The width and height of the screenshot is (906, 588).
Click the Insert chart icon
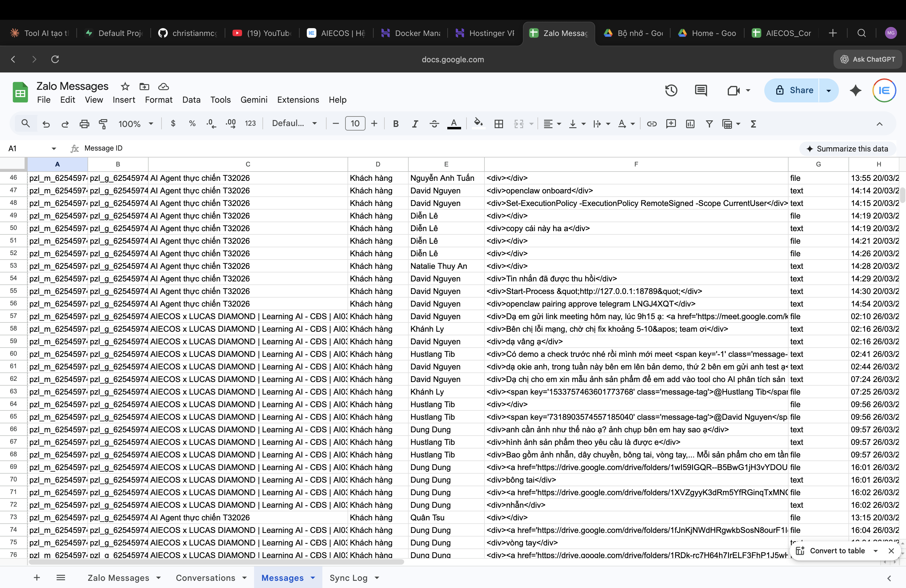click(690, 124)
